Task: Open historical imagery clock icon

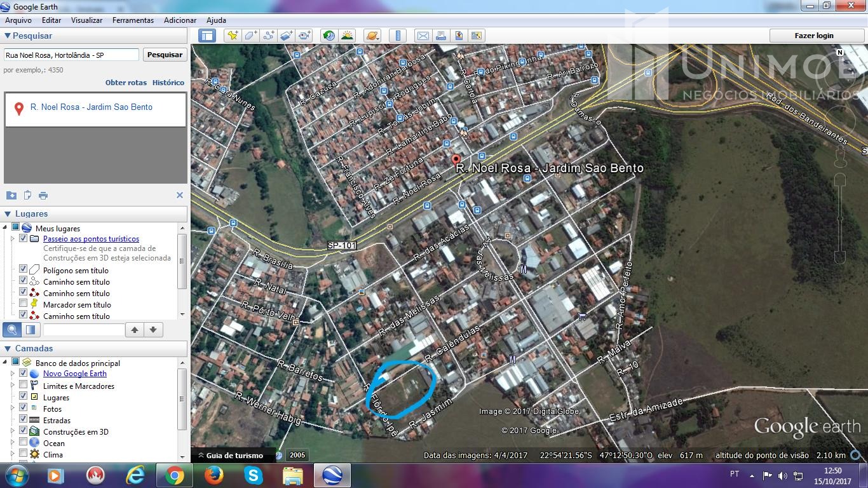Action: pos(329,36)
